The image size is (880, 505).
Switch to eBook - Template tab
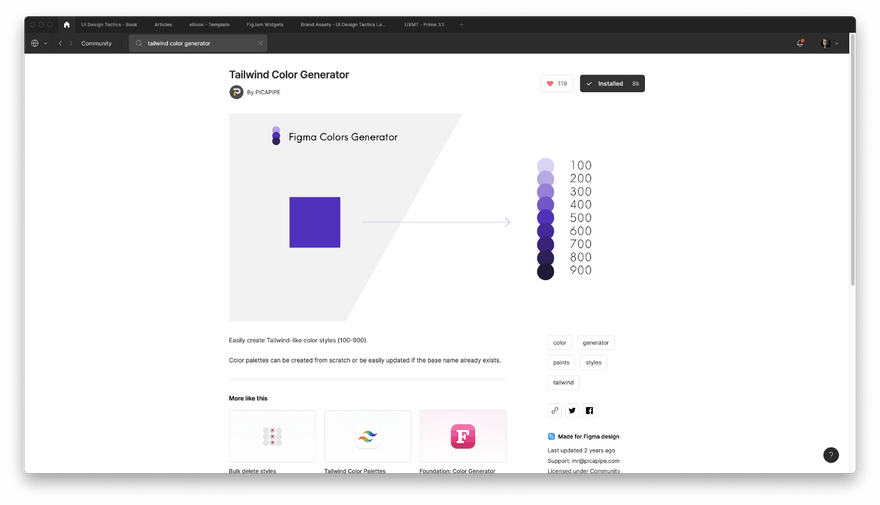tap(209, 25)
